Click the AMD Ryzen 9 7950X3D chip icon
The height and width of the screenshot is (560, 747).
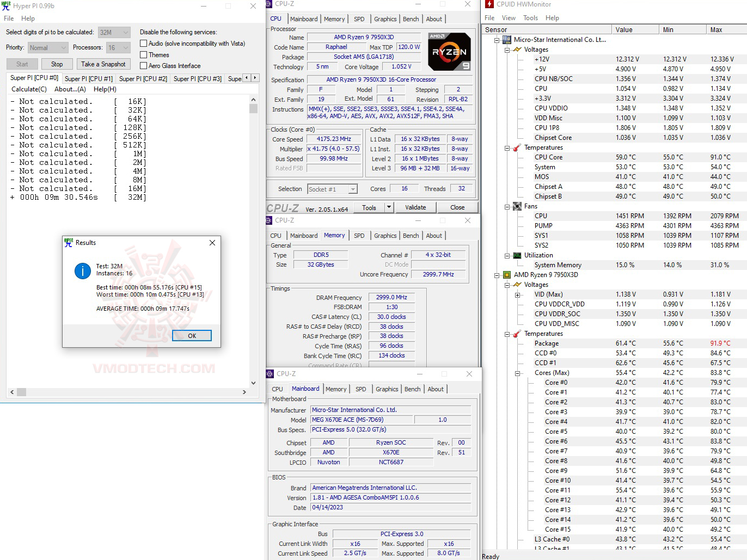click(x=507, y=275)
